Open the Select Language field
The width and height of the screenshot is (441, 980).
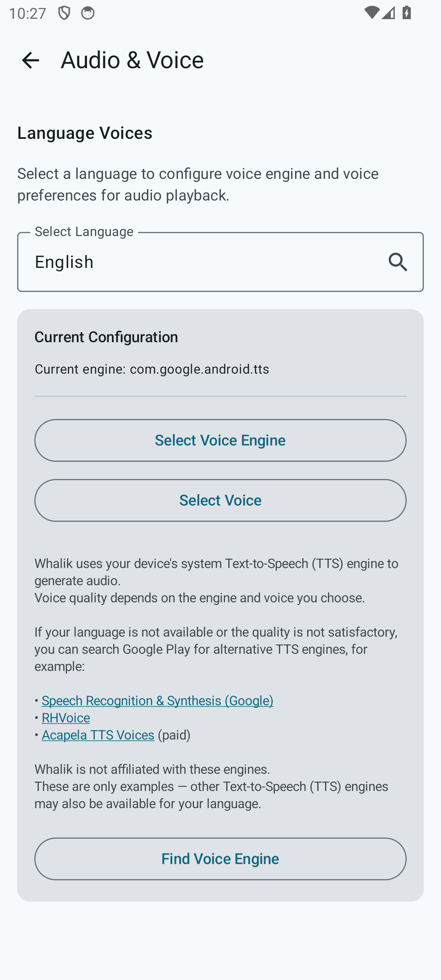pos(220,261)
